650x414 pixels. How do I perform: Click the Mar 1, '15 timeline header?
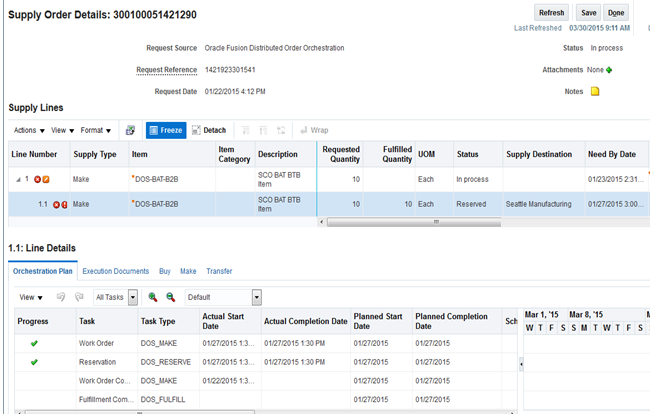[541, 315]
